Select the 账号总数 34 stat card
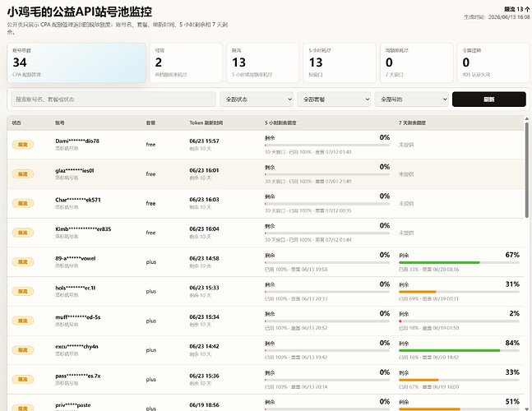This screenshot has width=532, height=411. click(76, 62)
